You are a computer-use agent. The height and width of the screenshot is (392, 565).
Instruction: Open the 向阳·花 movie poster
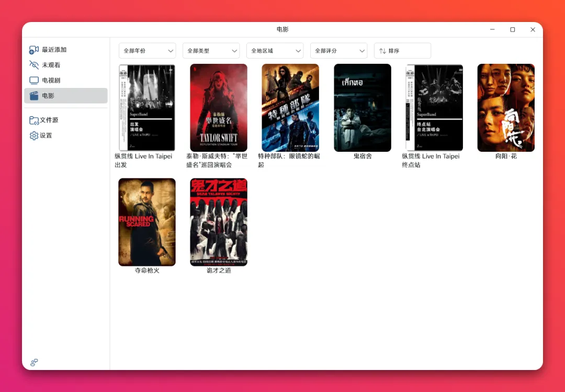pyautogui.click(x=506, y=107)
